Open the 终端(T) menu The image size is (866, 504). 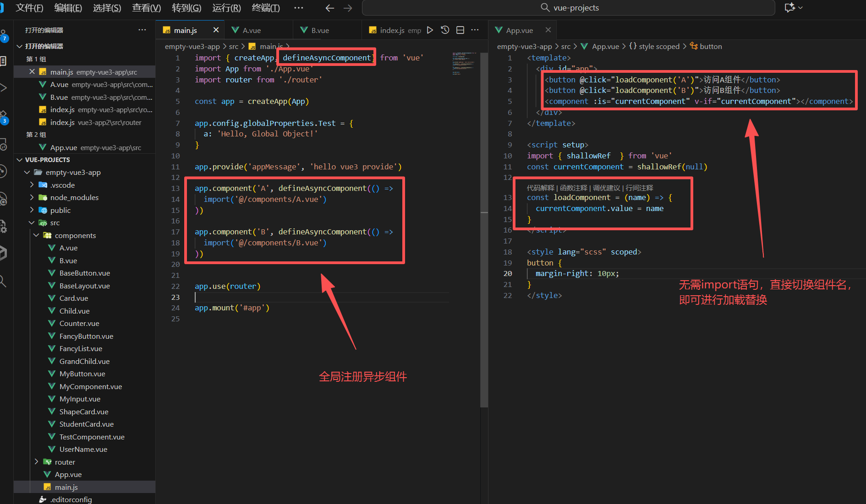[x=266, y=8]
